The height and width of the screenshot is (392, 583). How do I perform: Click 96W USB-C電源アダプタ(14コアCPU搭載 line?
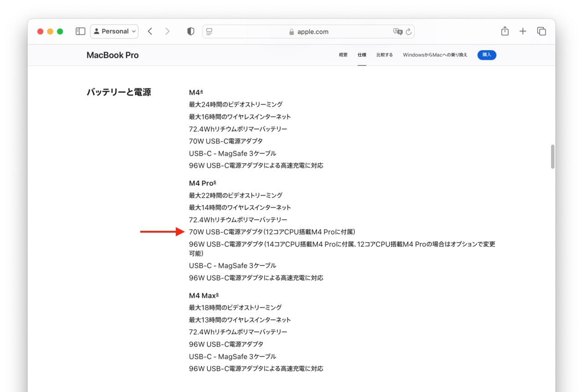pyautogui.click(x=342, y=249)
